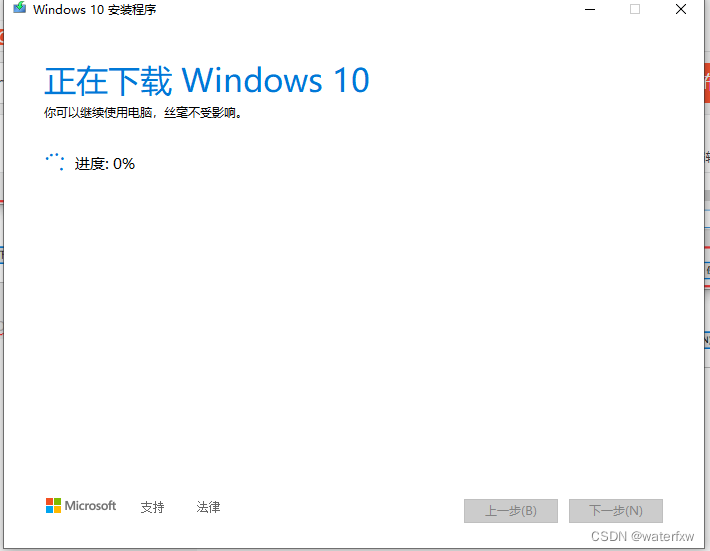Image resolution: width=710 pixels, height=551 pixels.
Task: Click the Windows 10 安装程序 window title
Action: (x=95, y=9)
